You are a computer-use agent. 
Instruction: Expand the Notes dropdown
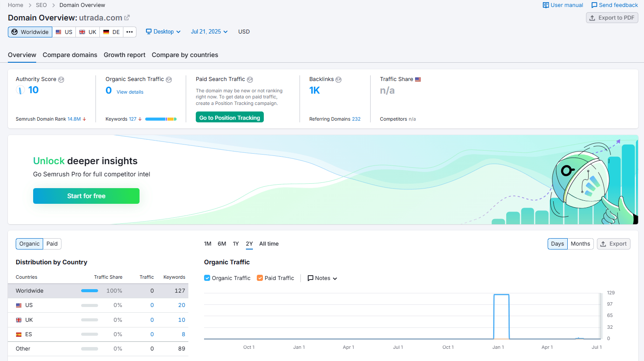click(323, 278)
